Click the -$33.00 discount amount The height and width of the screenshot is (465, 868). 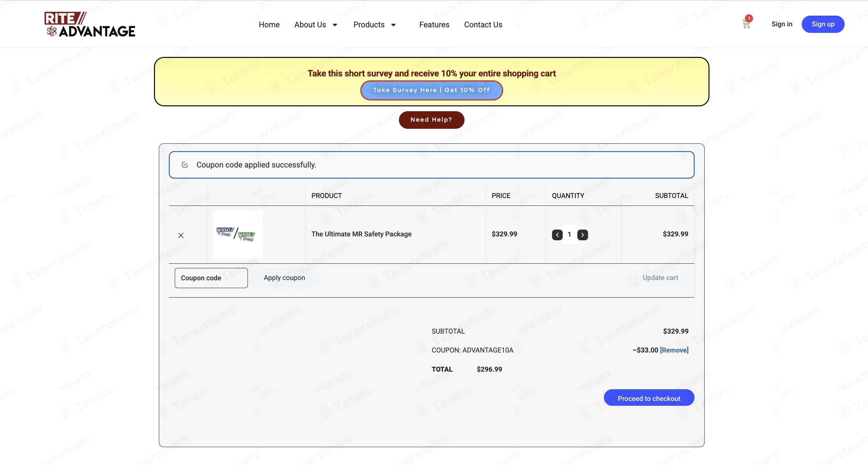645,350
